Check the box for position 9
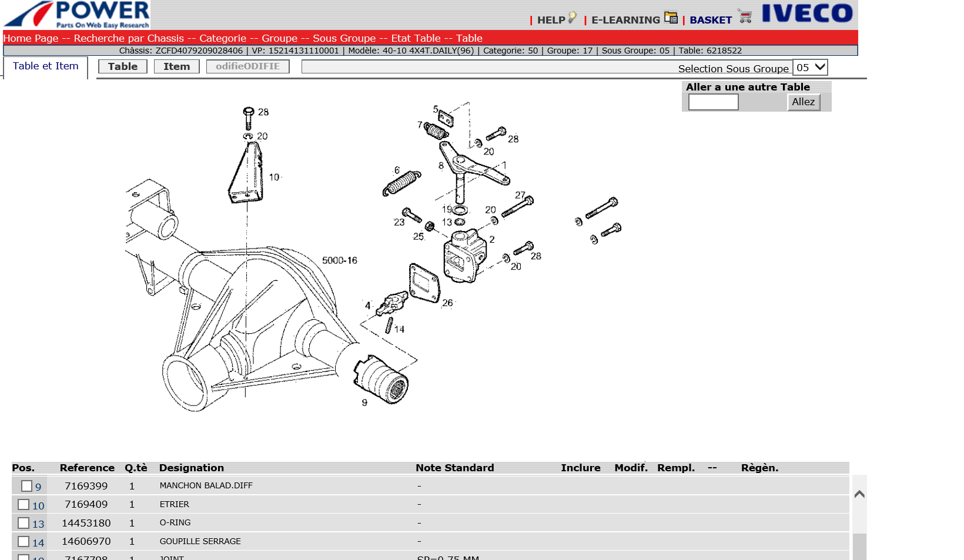The image size is (964, 560). pos(26,486)
